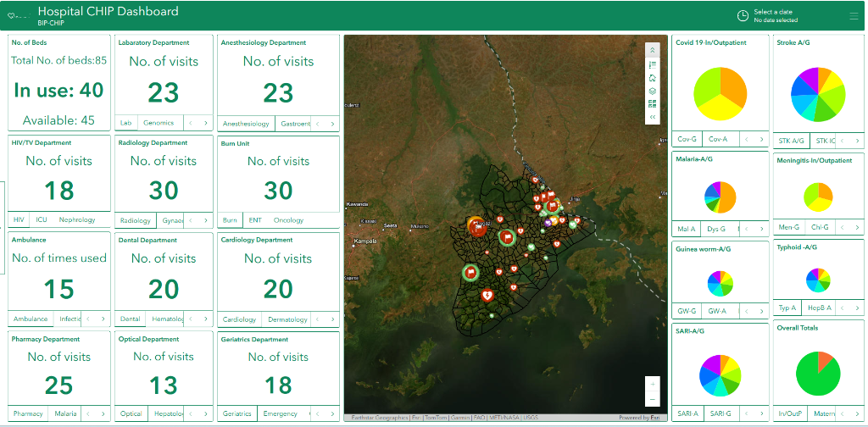This screenshot has width=868, height=427.
Task: Switch to the Genomics tab
Action: point(159,123)
